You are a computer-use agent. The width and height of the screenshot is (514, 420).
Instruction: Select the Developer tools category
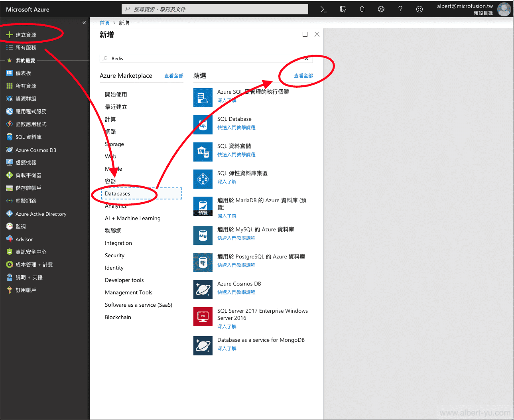(x=124, y=280)
